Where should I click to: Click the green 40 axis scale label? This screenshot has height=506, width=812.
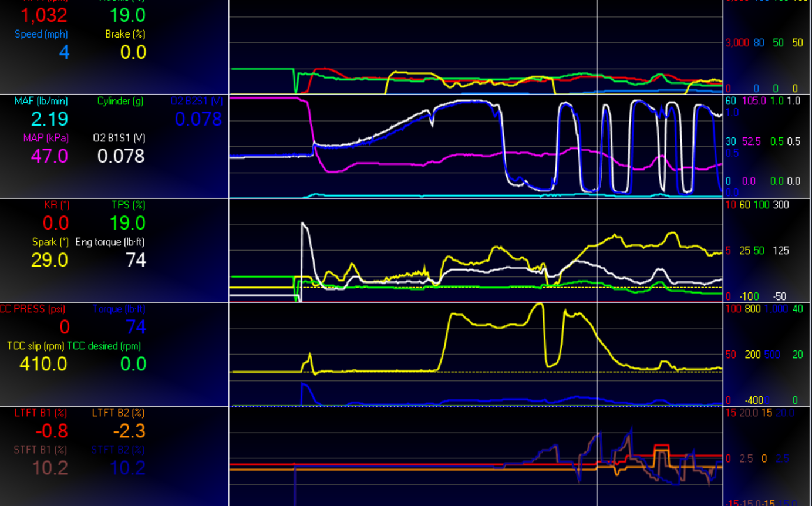[797, 309]
